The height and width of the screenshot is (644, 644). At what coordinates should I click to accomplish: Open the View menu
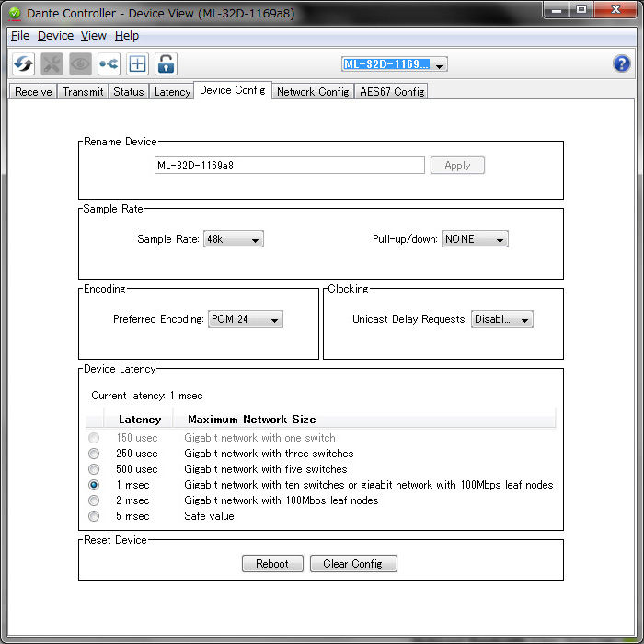pyautogui.click(x=93, y=36)
